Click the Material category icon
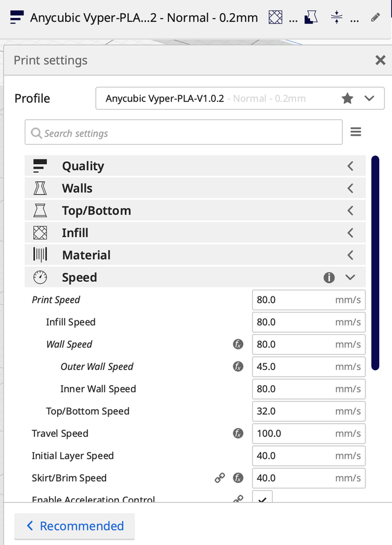 point(40,255)
